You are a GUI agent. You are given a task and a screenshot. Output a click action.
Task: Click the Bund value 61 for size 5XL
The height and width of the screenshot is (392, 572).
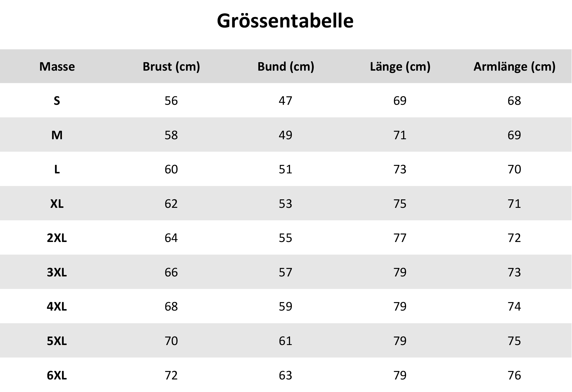[285, 341]
